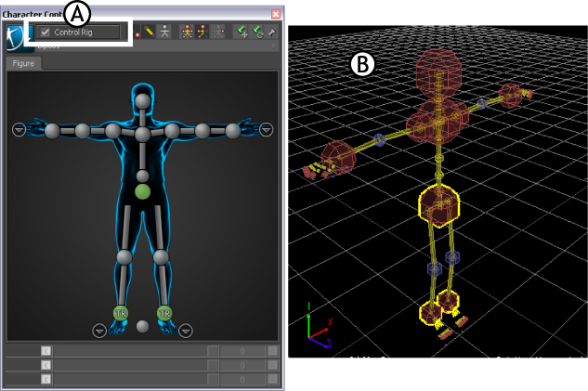Viewport: 588px width, 391px height.
Task: Switch to the Figure tab
Action: tap(21, 63)
